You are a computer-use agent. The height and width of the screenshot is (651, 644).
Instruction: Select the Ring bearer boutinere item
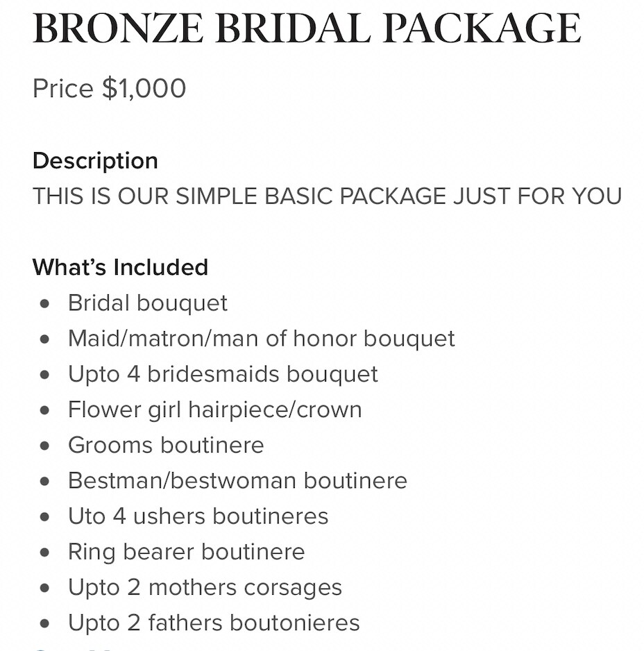(x=187, y=552)
